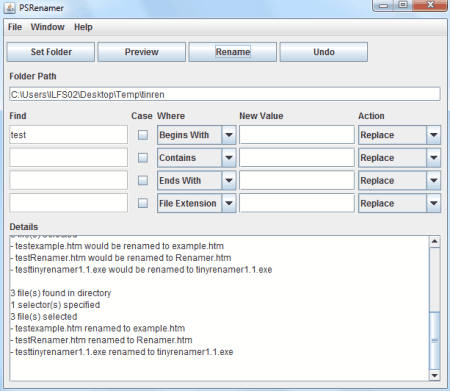Open the 'File Extension' Where dropdown

click(197, 203)
